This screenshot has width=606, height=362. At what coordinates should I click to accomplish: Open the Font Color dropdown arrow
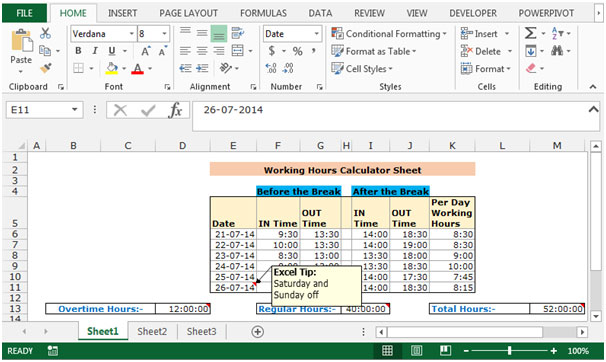[x=150, y=69]
